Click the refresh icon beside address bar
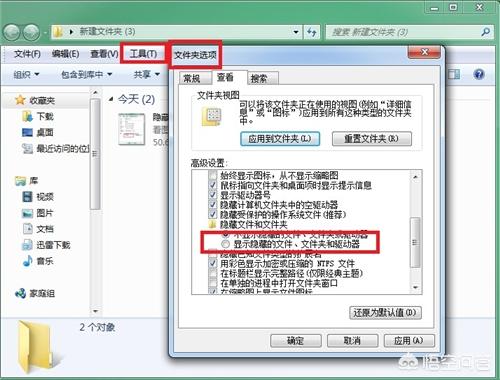Screen dimensions: 500x380 pyautogui.click(x=312, y=32)
